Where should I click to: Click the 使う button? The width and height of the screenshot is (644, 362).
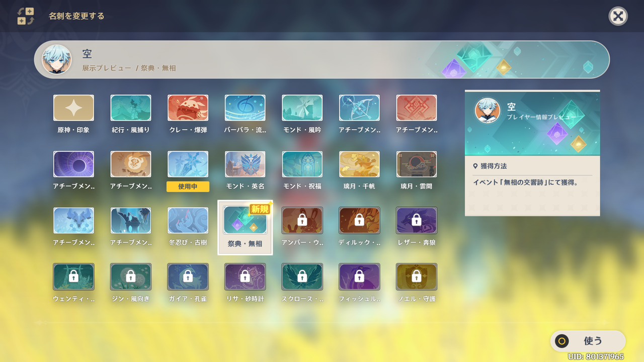(588, 341)
